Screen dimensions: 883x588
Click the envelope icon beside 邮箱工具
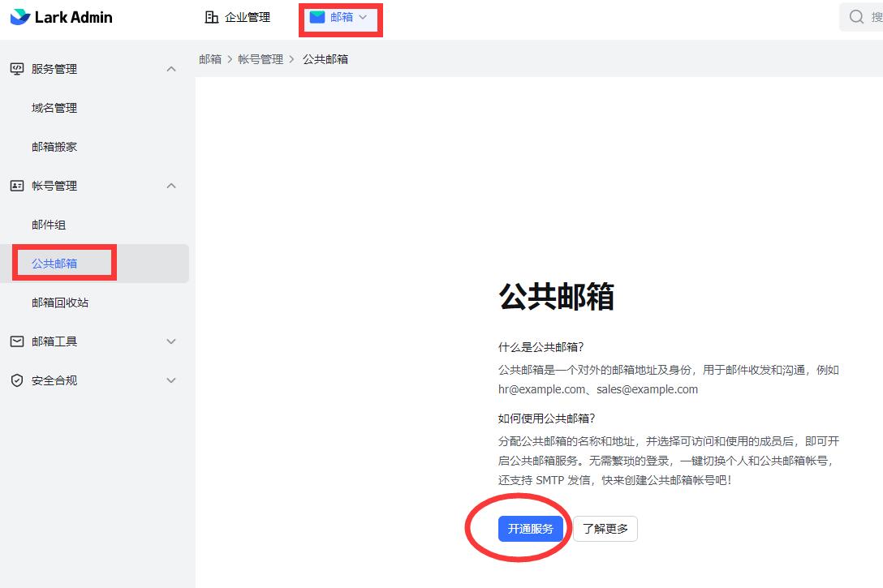tap(17, 341)
